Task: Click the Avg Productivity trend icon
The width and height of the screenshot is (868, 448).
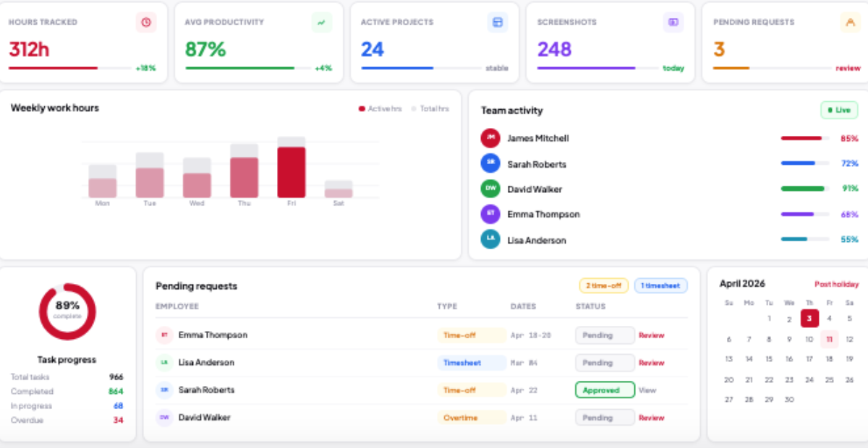Action: pos(322,22)
